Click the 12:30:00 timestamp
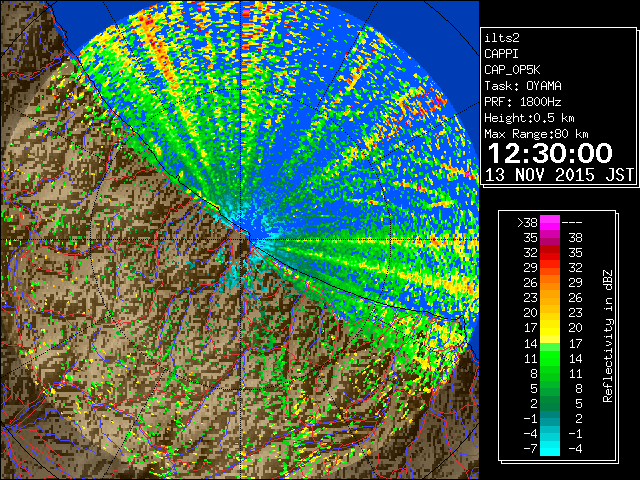This screenshot has width=640, height=480. 550,153
